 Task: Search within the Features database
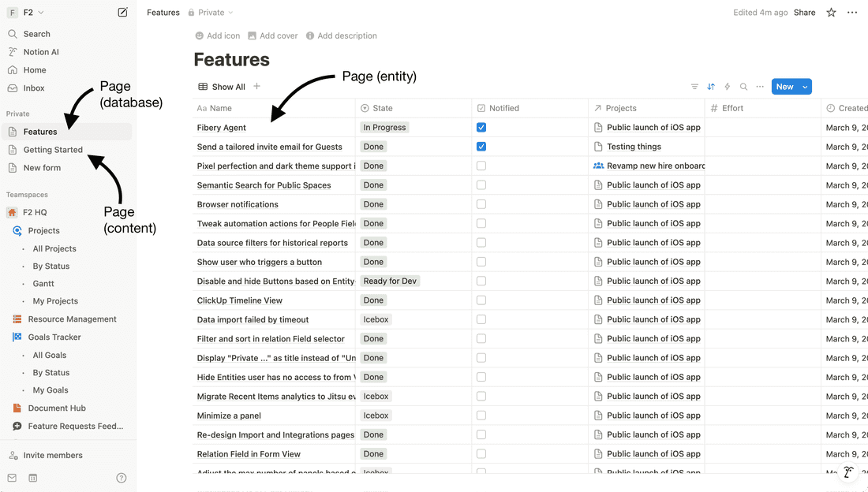click(x=743, y=87)
